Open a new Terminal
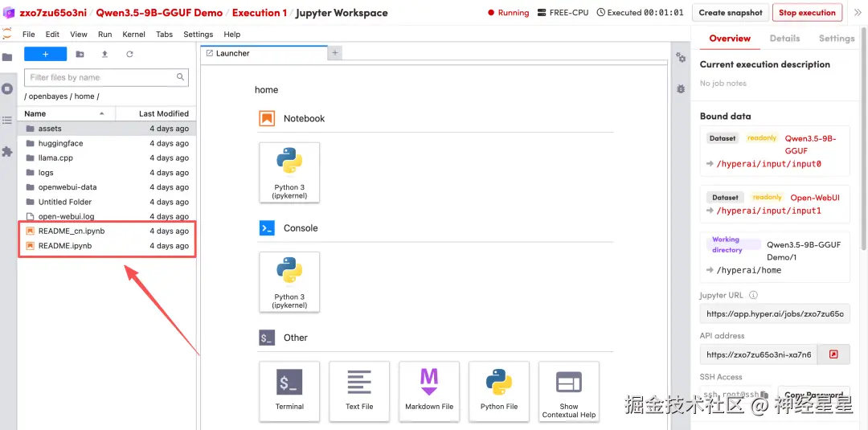868x430 pixels. tap(289, 391)
